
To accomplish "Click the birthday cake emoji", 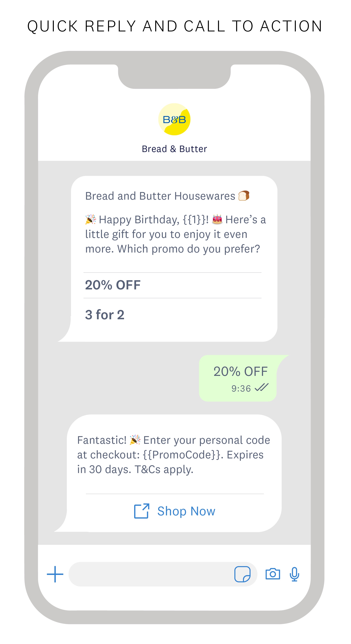I will point(217,220).
